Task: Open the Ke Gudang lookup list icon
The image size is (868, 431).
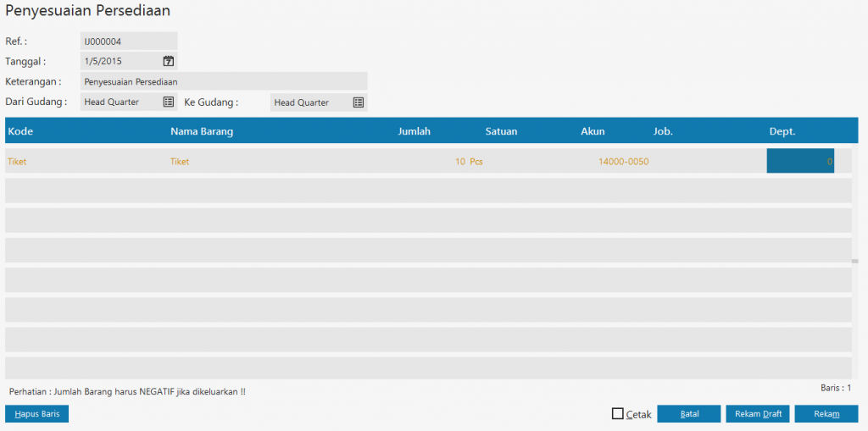Action: pyautogui.click(x=359, y=102)
